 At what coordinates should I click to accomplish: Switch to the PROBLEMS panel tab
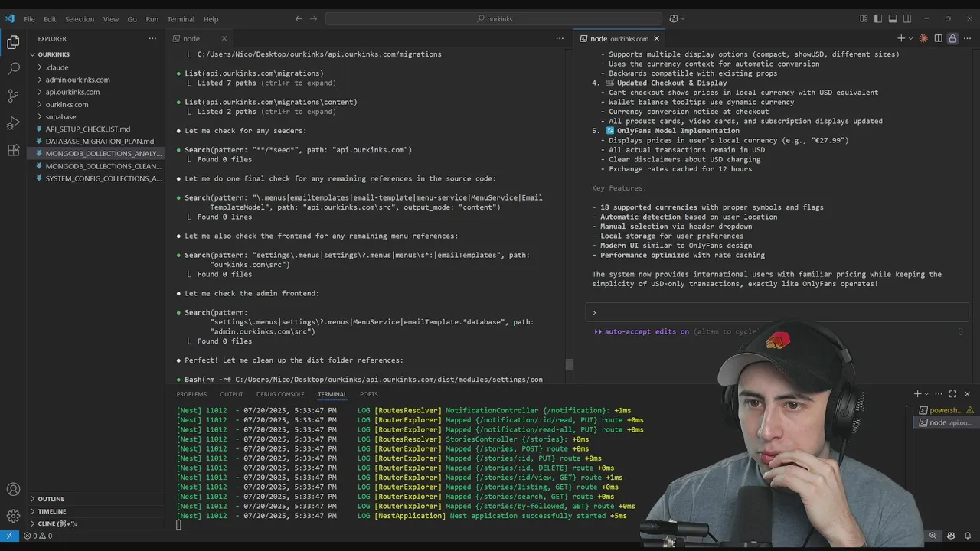(x=191, y=394)
